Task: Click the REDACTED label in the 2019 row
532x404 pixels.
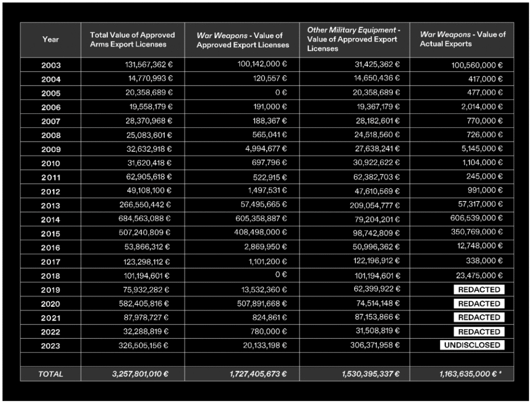Action: tap(478, 290)
